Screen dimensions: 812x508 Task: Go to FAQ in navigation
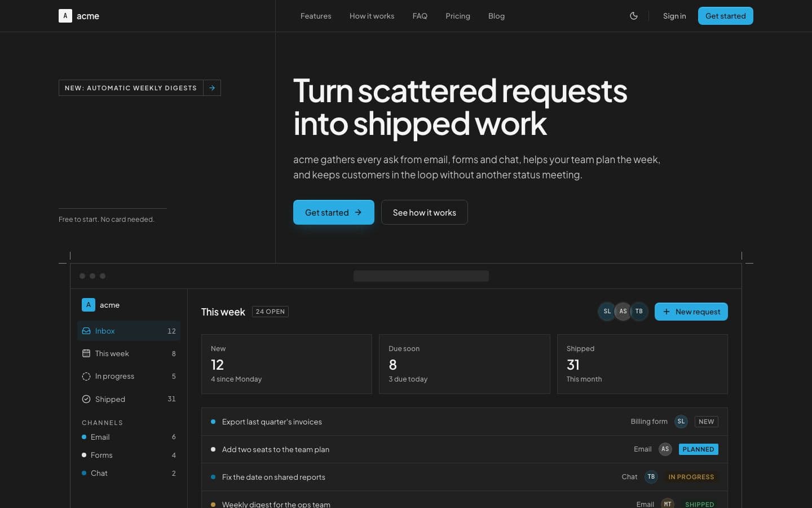(420, 16)
